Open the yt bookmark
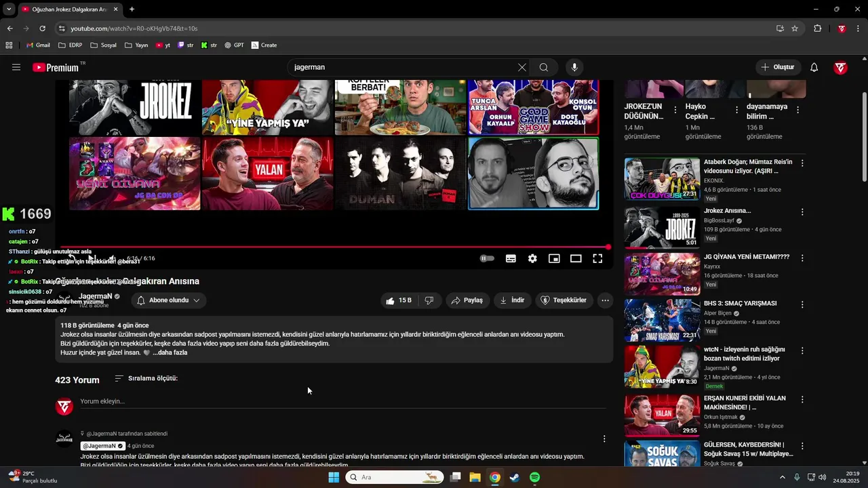Screen dimensions: 868x488 pyautogui.click(x=163, y=45)
